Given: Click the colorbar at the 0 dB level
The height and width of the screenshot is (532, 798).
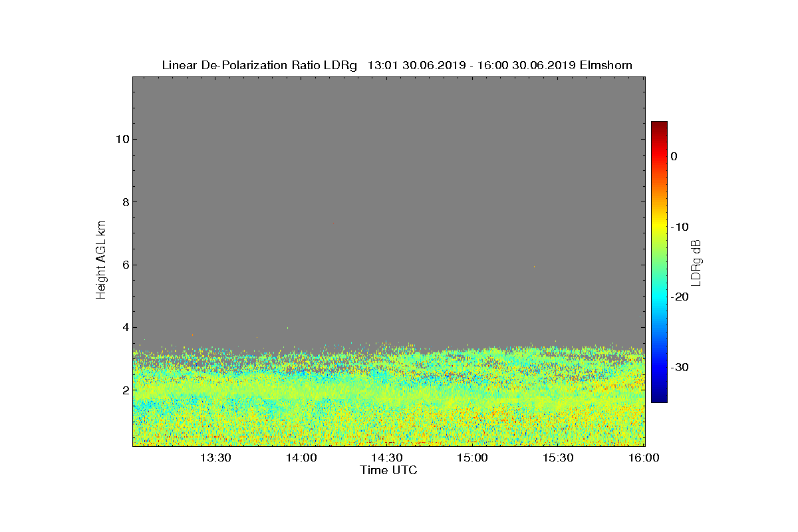Looking at the screenshot, I should tap(659, 156).
